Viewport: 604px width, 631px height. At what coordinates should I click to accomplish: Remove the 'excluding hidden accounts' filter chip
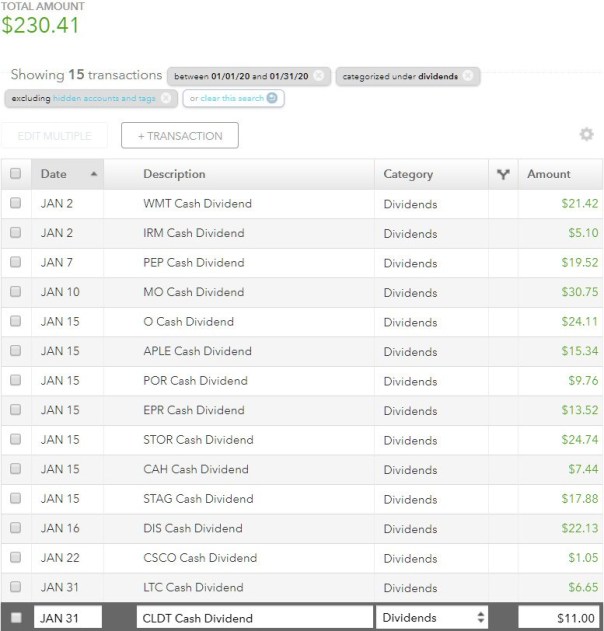[165, 98]
